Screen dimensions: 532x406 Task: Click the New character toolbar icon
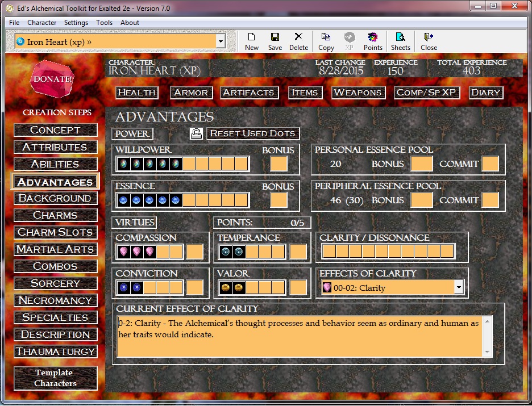(x=251, y=41)
